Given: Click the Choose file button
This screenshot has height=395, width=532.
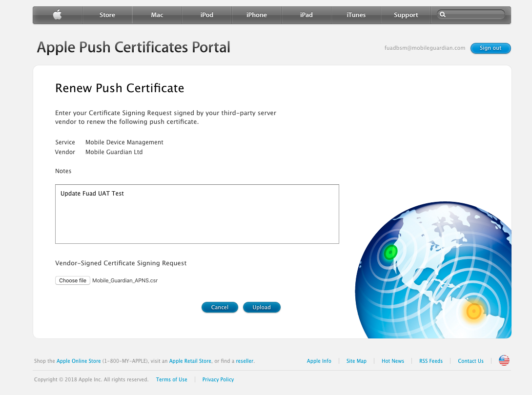Looking at the screenshot, I should (73, 280).
